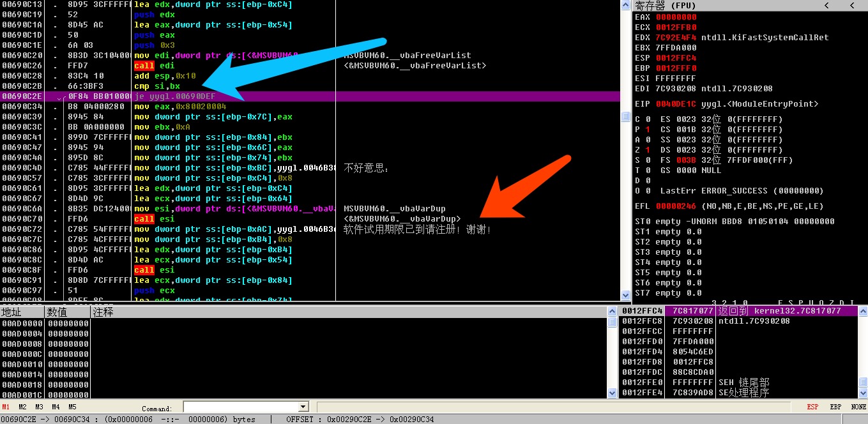The width and height of the screenshot is (868, 424).
Task: Select the EFL value 00000246
Action: (676, 206)
